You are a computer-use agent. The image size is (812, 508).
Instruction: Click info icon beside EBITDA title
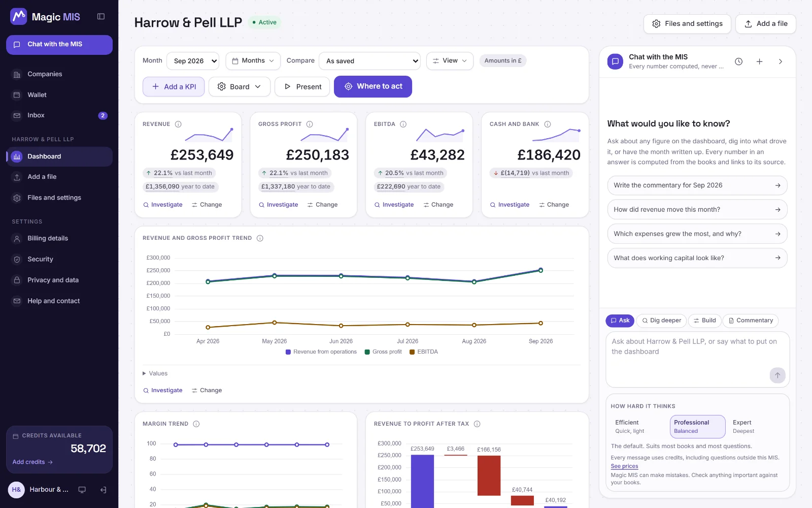pos(403,124)
